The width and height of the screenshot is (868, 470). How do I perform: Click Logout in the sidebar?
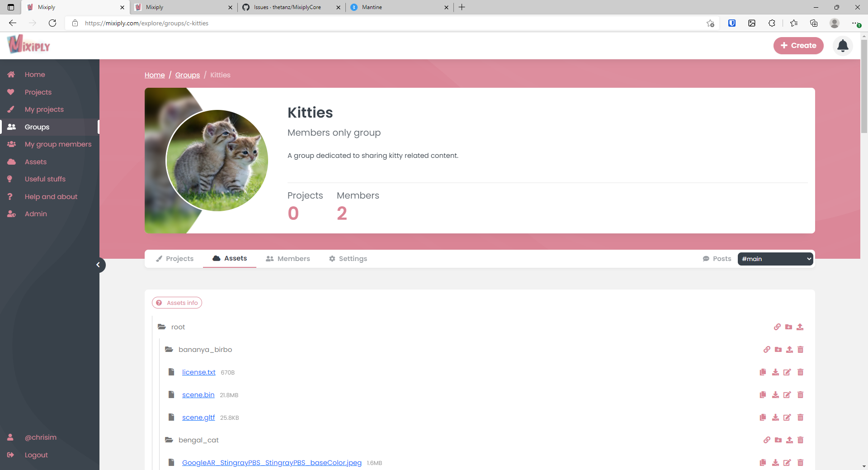pyautogui.click(x=50, y=455)
